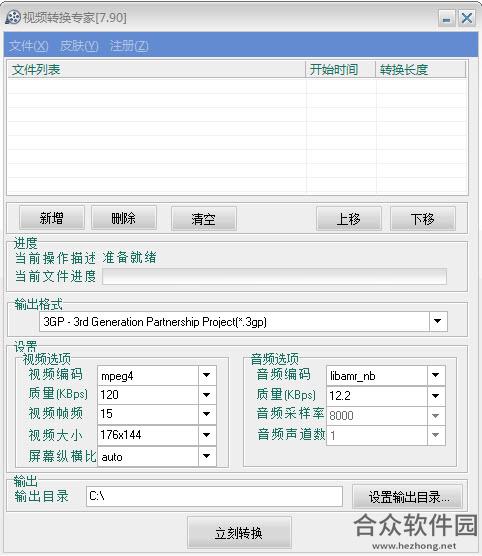The height and width of the screenshot is (556, 482).
Task: Click the 上移 move up button
Action: [349, 219]
